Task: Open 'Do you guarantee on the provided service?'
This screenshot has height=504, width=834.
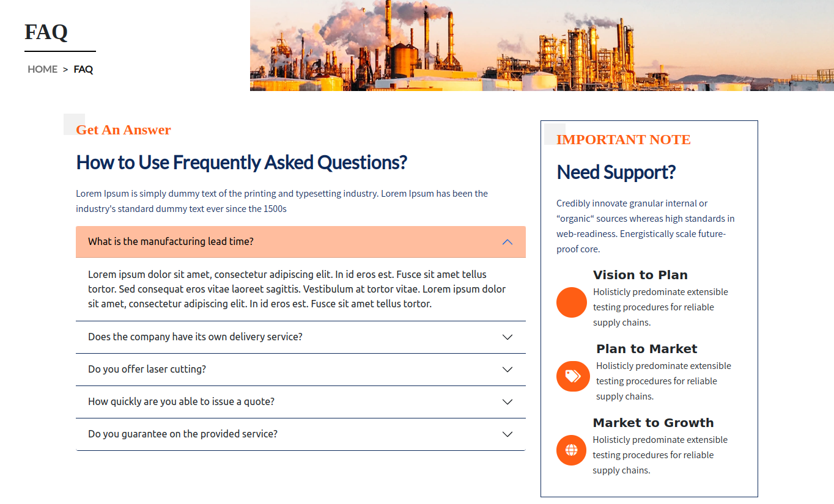Action: click(x=183, y=434)
